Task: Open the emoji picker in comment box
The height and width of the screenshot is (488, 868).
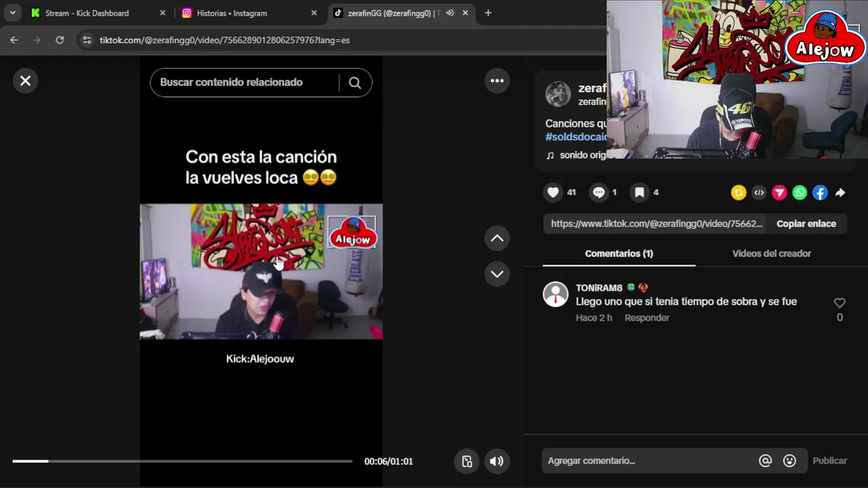Action: pyautogui.click(x=789, y=461)
